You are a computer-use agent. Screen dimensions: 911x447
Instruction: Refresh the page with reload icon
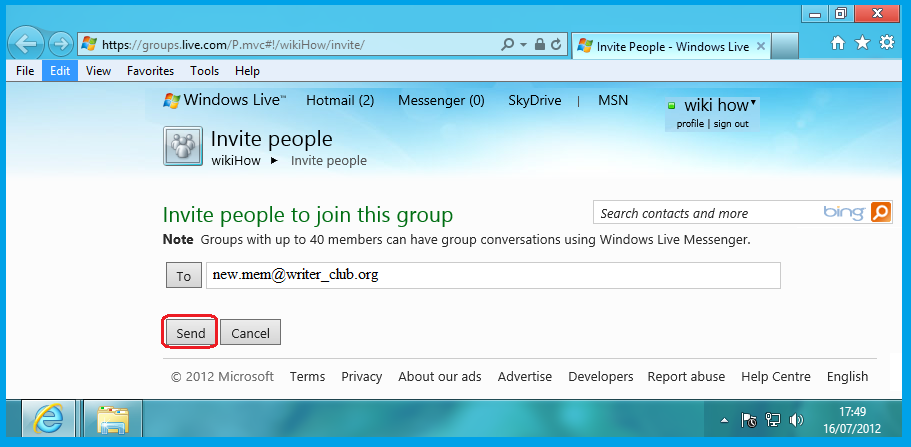[556, 44]
